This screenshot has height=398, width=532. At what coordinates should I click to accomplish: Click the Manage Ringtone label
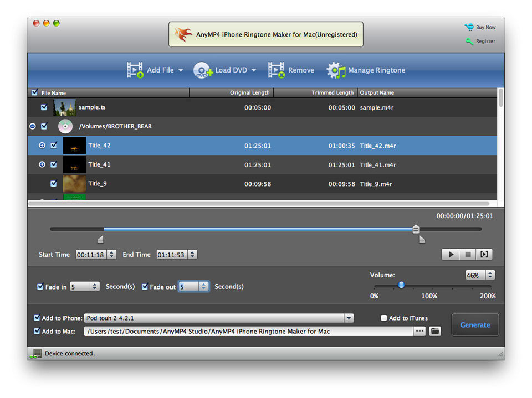pyautogui.click(x=377, y=70)
